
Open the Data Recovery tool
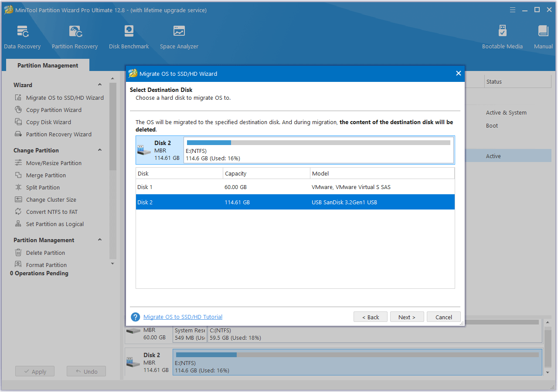[x=22, y=37]
